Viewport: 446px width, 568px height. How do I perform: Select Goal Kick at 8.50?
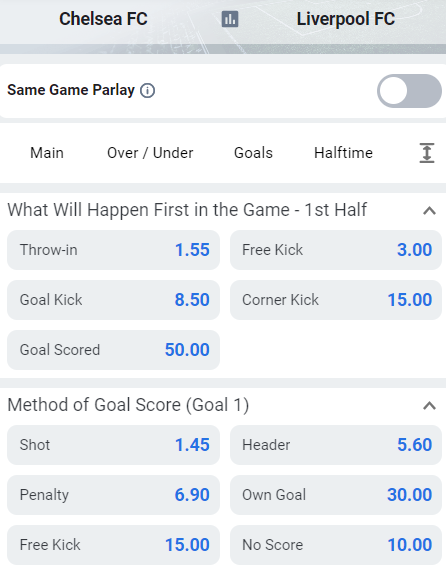click(x=113, y=300)
